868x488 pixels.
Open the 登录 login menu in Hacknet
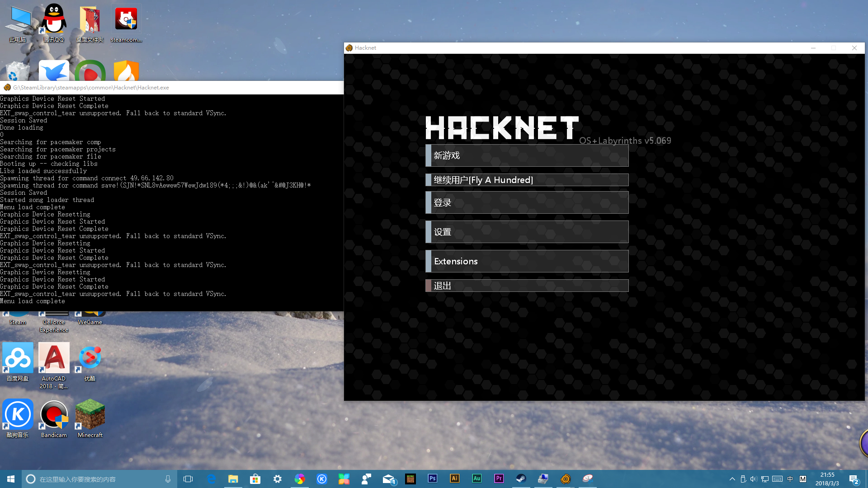[527, 202]
